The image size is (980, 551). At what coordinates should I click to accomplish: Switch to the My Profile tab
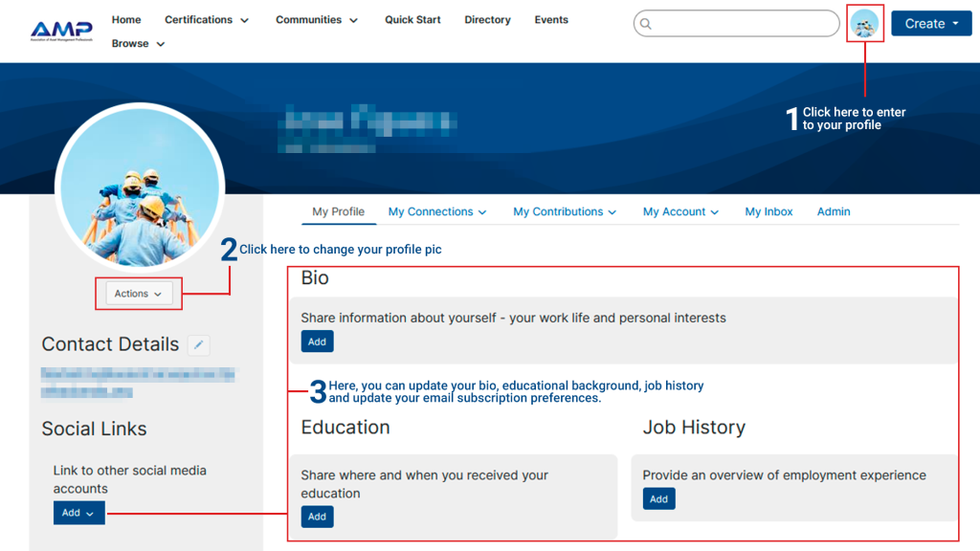tap(338, 212)
